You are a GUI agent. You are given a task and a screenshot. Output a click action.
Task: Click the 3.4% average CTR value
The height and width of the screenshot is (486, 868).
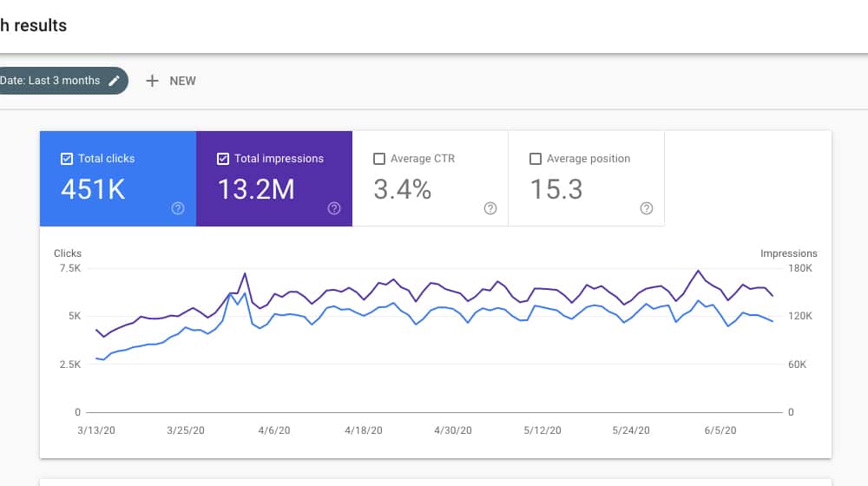[x=402, y=189]
